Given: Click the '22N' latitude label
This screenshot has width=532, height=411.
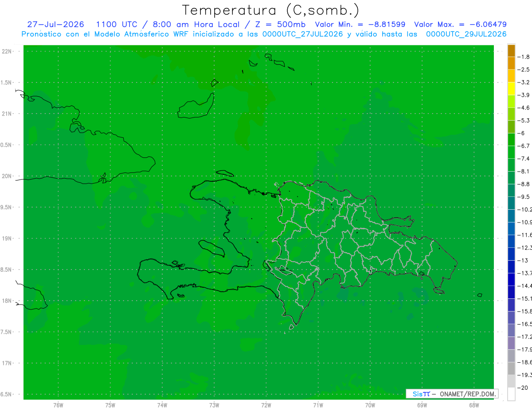Looking at the screenshot, I should click(x=7, y=51).
